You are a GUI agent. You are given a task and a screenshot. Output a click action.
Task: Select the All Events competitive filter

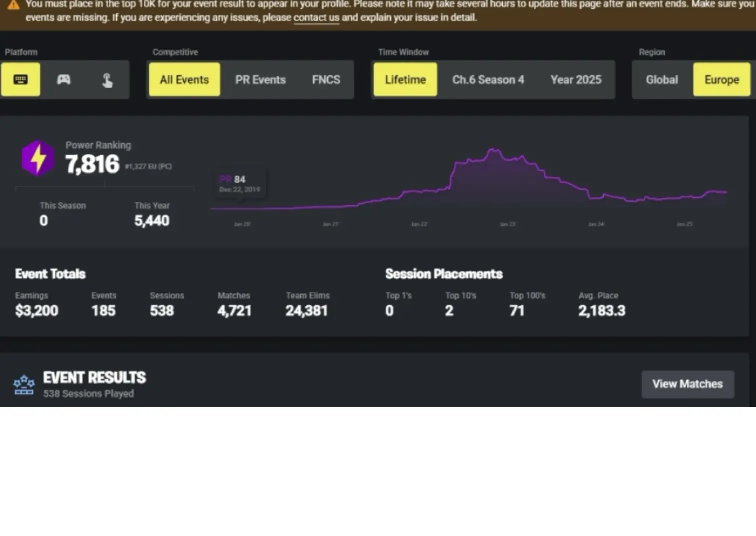point(184,80)
